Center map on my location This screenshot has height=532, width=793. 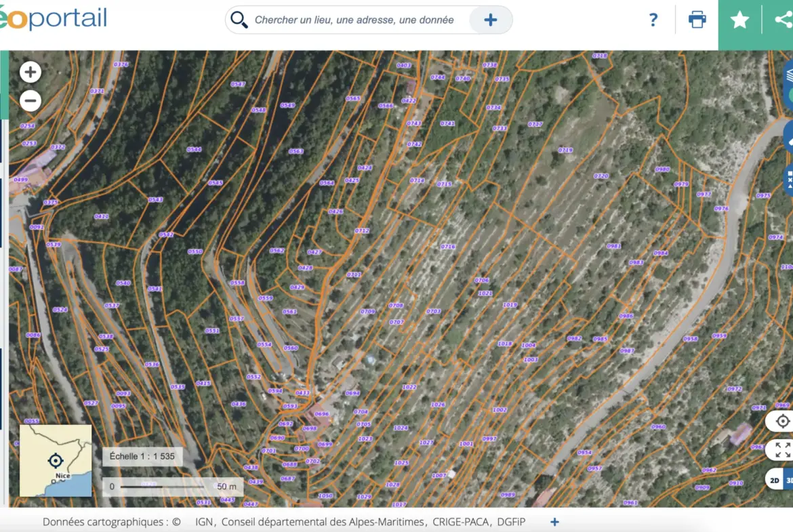click(782, 421)
